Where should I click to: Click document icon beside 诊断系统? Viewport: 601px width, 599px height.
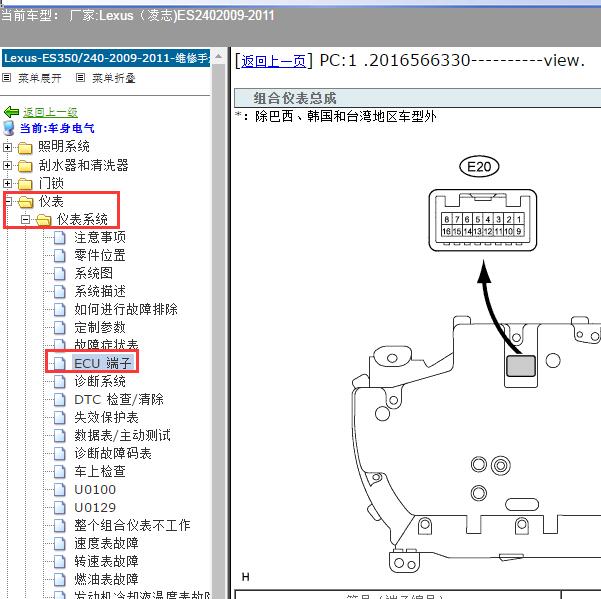[59, 382]
